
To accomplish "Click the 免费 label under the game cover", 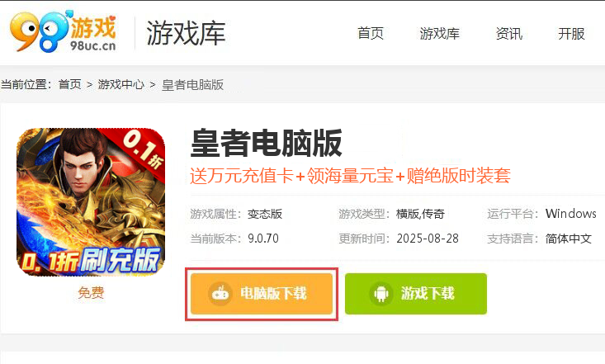I will pos(91,292).
